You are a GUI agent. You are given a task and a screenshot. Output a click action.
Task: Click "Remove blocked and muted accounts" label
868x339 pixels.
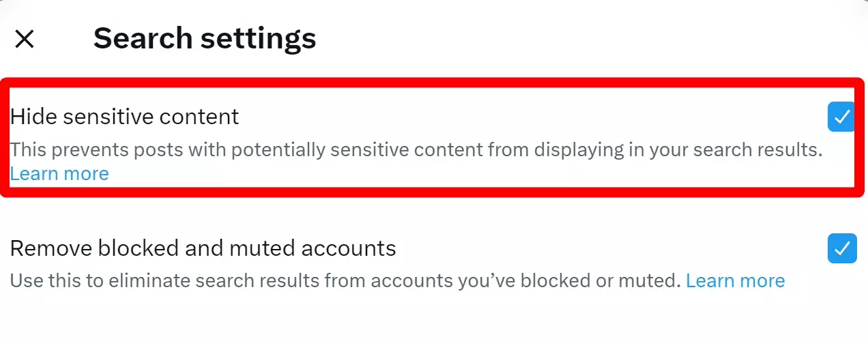tap(203, 248)
